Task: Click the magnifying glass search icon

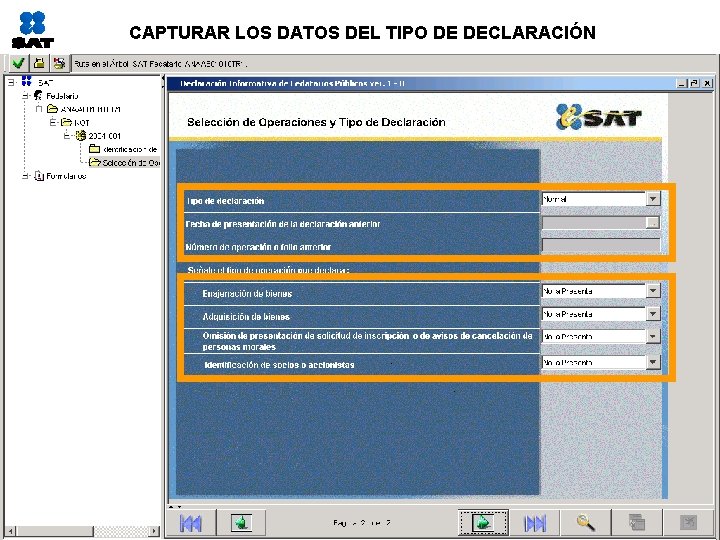Action: tap(586, 523)
